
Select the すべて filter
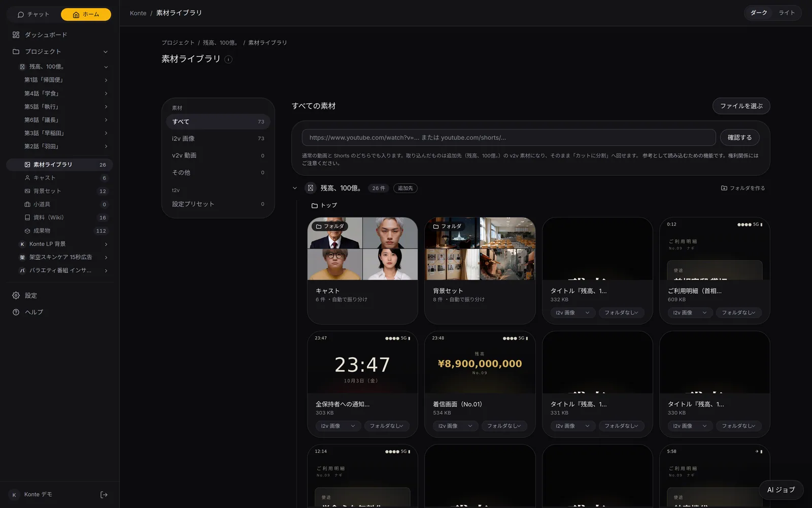pyautogui.click(x=218, y=122)
